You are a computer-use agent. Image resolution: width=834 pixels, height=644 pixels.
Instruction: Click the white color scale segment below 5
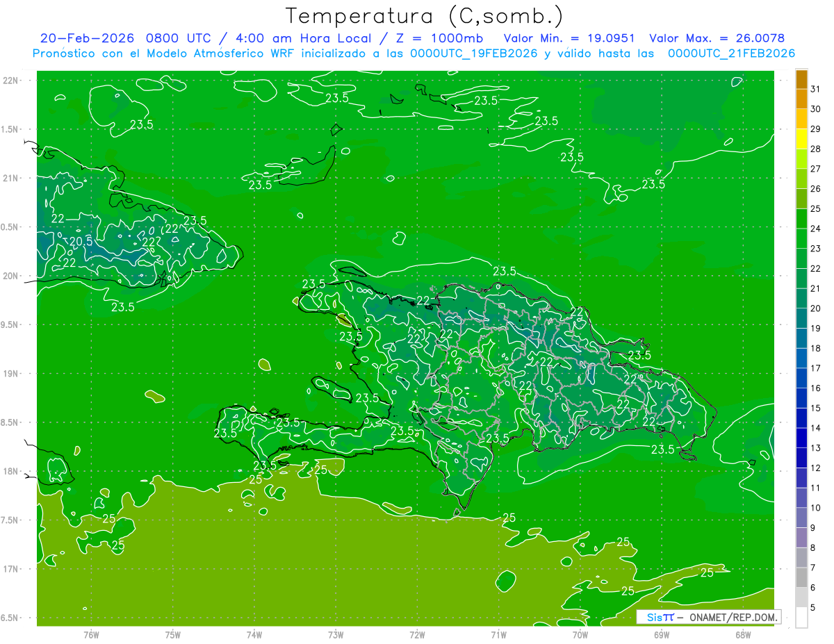pos(801,617)
